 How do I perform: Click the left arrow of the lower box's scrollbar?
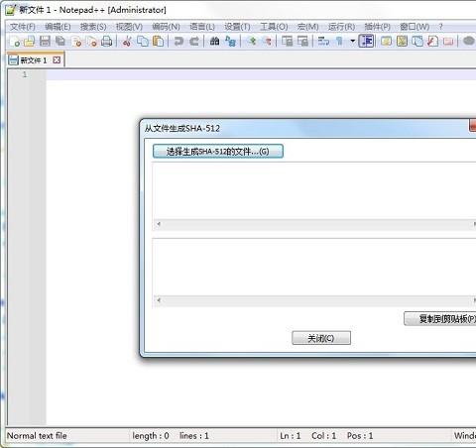tap(159, 300)
